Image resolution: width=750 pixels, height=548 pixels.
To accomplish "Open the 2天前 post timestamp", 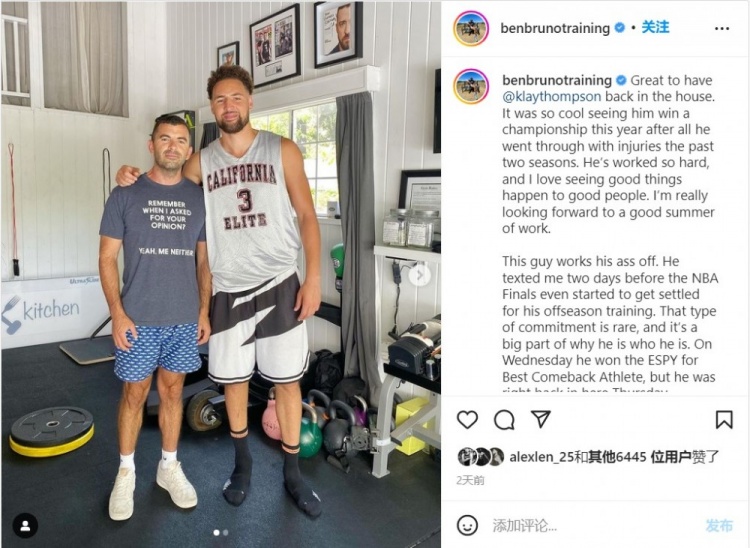I will pos(470,480).
